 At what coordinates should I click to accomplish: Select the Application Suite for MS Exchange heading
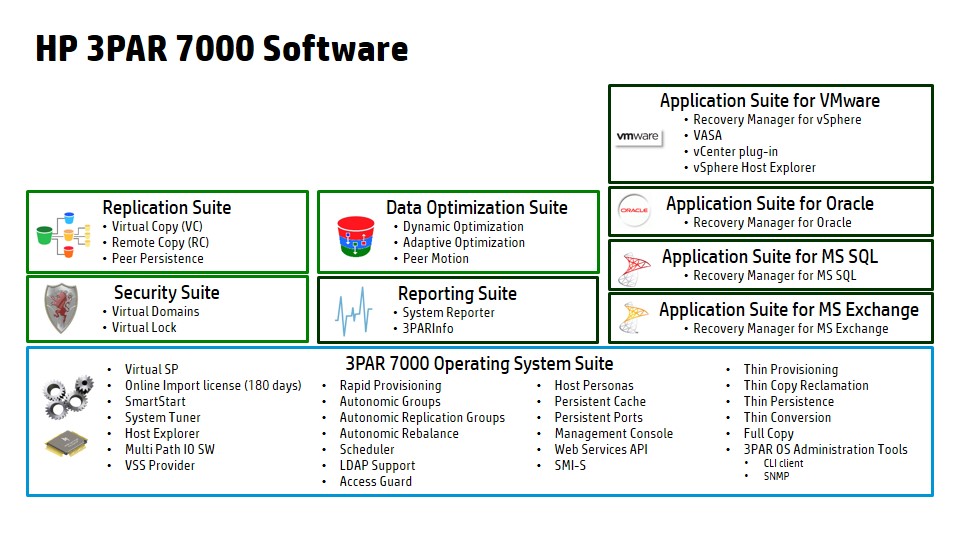[x=789, y=310]
